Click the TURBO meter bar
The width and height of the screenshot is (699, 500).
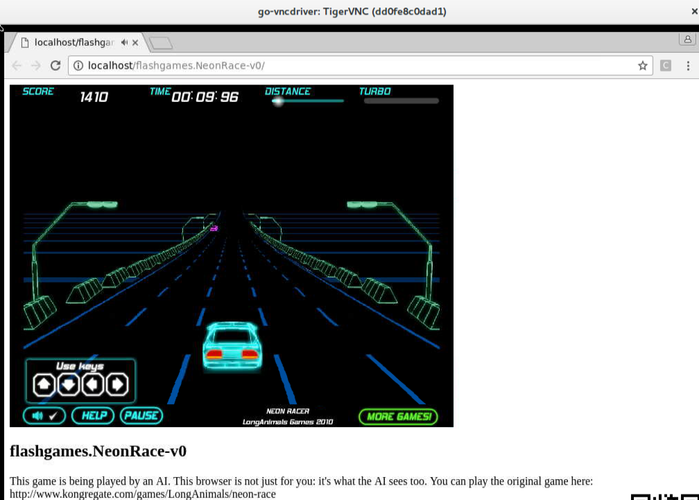(401, 101)
